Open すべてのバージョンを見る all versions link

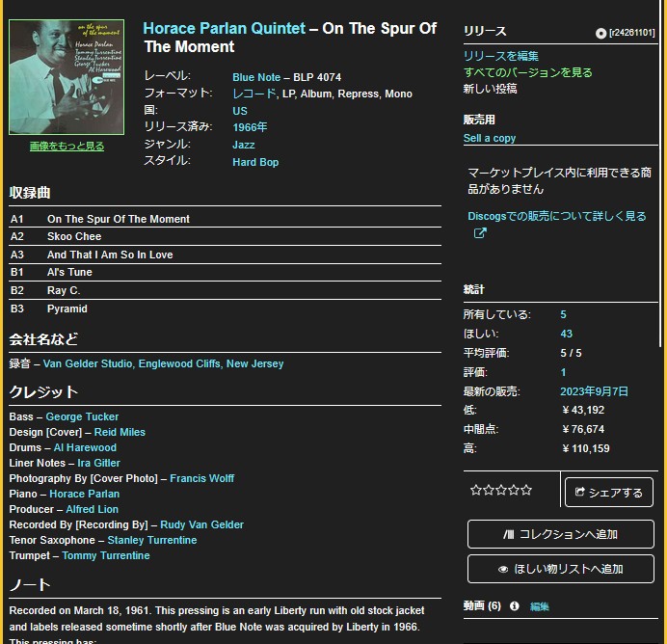point(528,72)
